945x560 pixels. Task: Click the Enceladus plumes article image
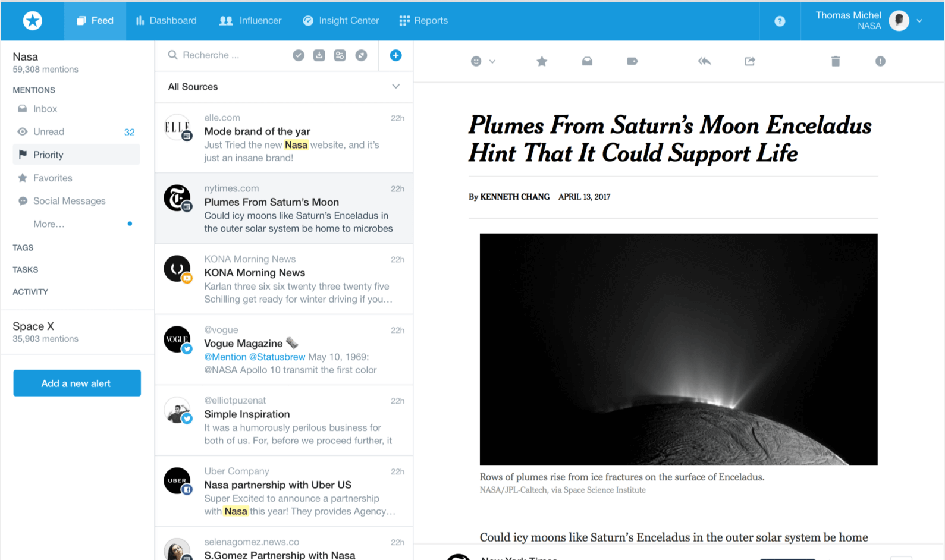(x=679, y=350)
